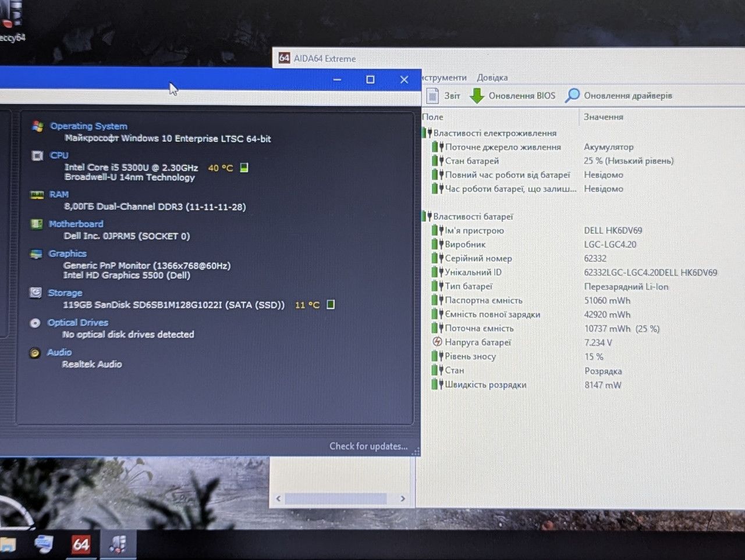
Task: Click the Operating System Windows flag icon in Speccy
Action: [38, 126]
